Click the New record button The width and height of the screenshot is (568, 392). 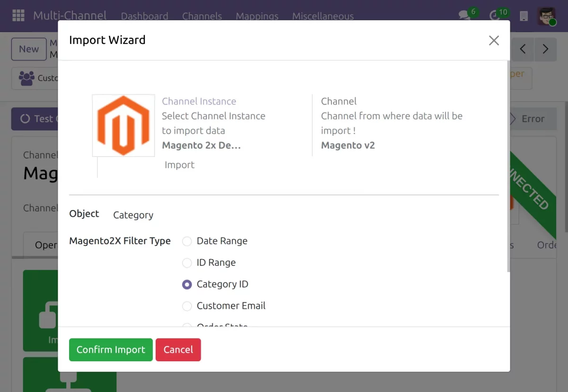click(29, 49)
